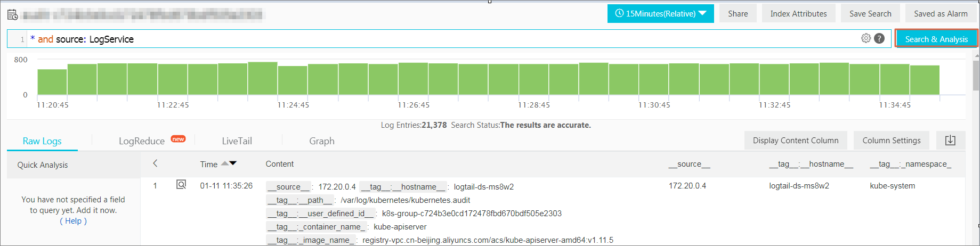
Task: Select the Quick Analysis panel header
Action: click(74, 165)
